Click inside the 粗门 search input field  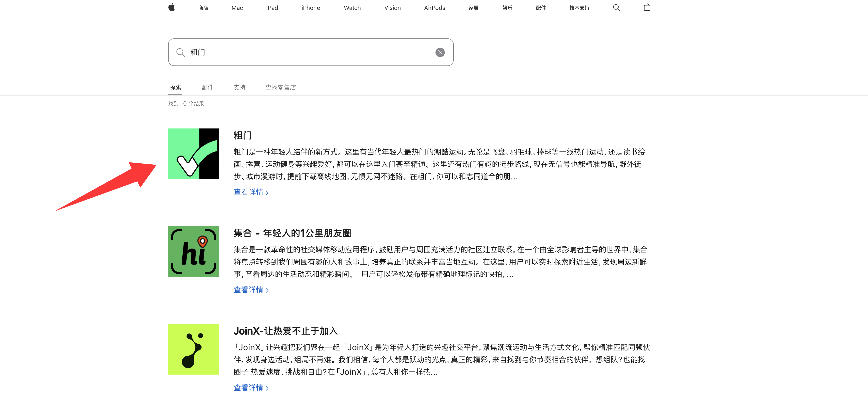coord(303,52)
